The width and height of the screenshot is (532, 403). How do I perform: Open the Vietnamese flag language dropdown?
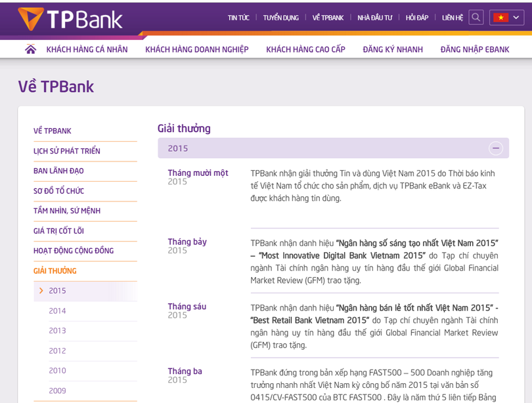coord(506,18)
